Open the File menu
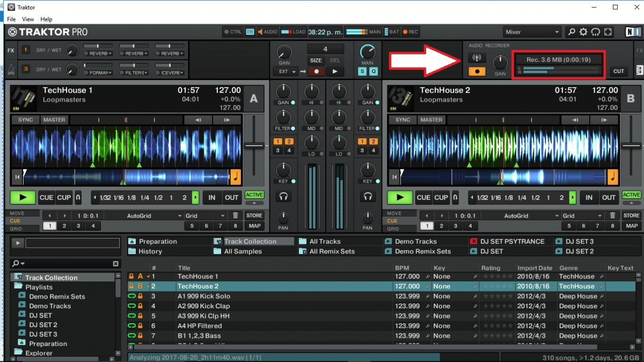The image size is (644, 362). coord(11,19)
